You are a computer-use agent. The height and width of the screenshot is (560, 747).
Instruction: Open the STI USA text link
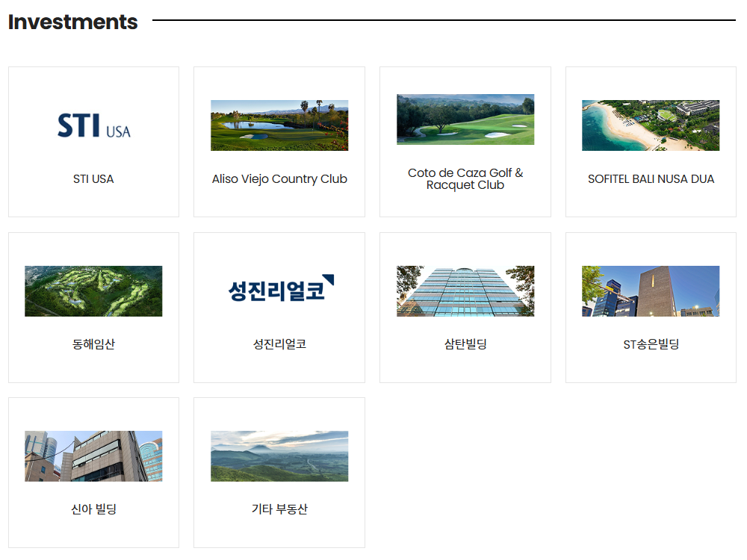pyautogui.click(x=93, y=179)
